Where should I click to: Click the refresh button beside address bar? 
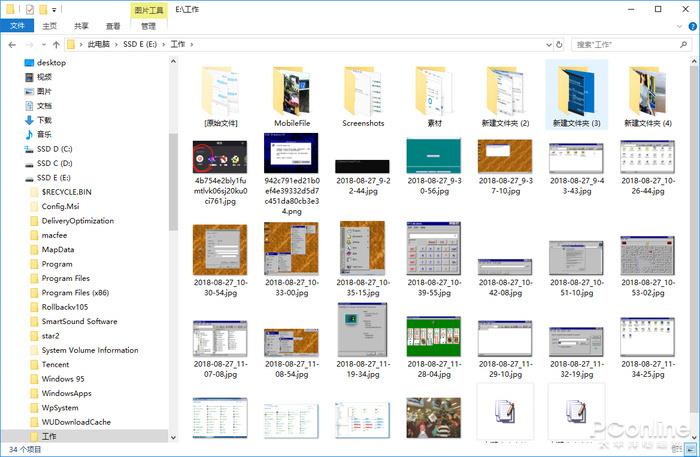coord(560,45)
